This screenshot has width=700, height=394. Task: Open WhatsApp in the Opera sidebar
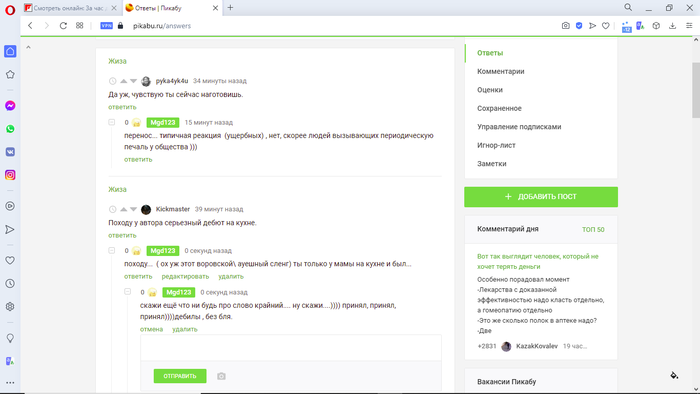[10, 129]
